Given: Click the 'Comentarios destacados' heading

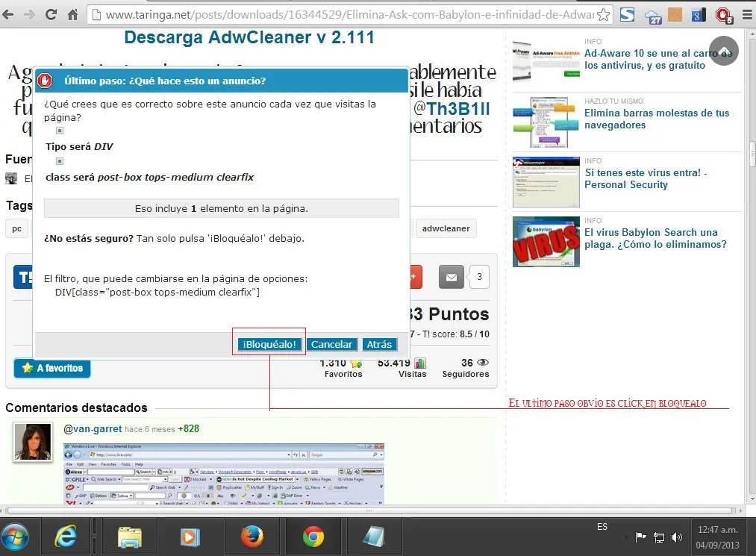Looking at the screenshot, I should tap(76, 407).
